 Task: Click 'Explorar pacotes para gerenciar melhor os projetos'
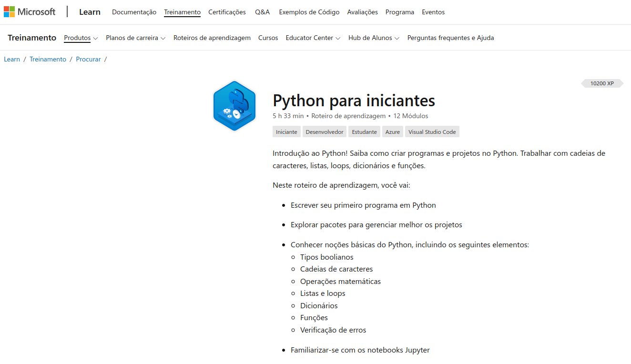pyautogui.click(x=377, y=225)
